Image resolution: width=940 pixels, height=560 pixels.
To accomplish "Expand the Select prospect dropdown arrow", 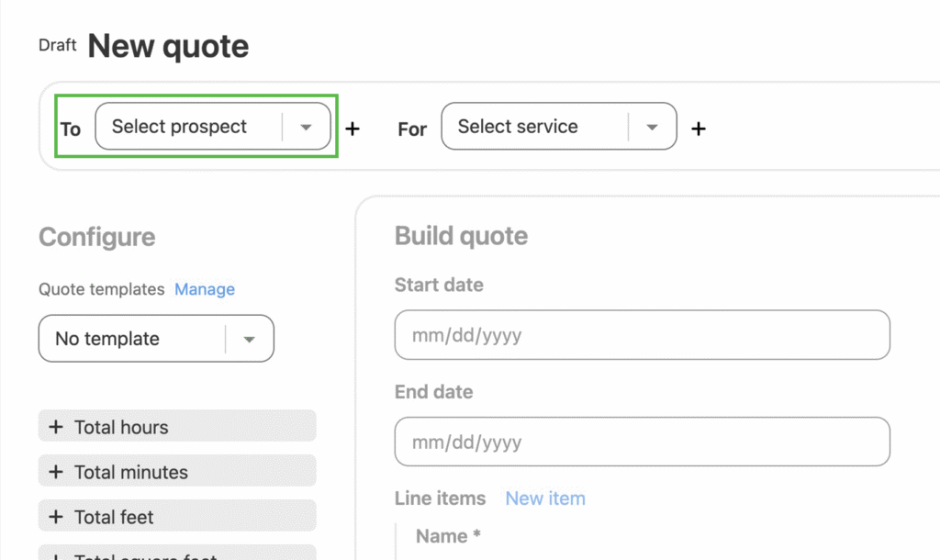I will 307,128.
